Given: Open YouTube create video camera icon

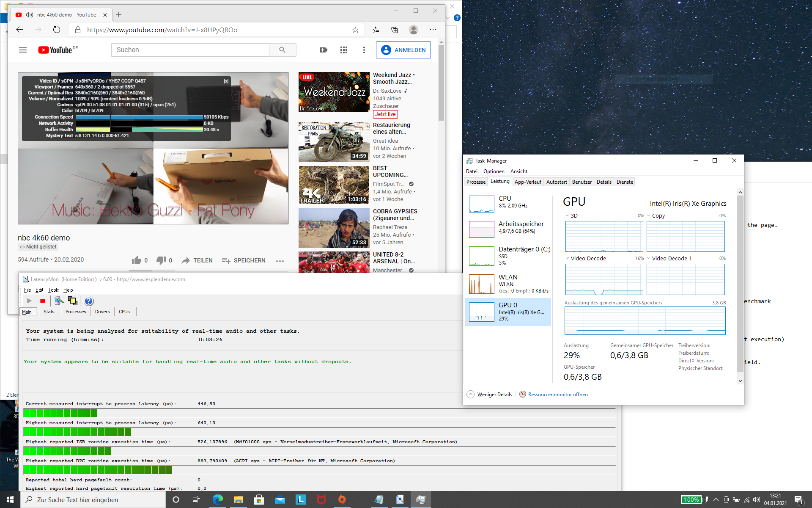Looking at the screenshot, I should 324,50.
